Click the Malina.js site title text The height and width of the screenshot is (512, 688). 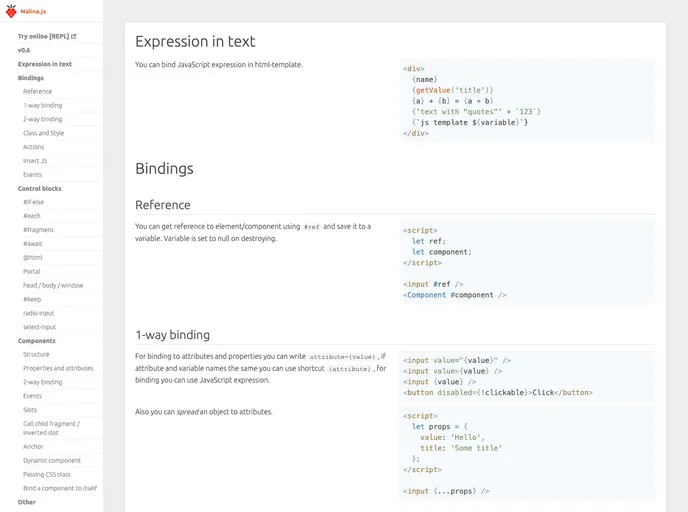point(33,11)
